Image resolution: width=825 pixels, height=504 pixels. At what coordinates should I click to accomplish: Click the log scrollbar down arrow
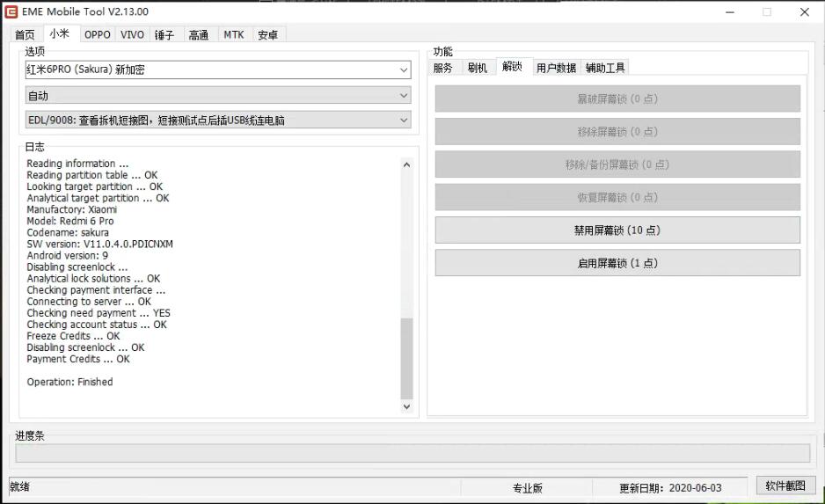tap(406, 406)
